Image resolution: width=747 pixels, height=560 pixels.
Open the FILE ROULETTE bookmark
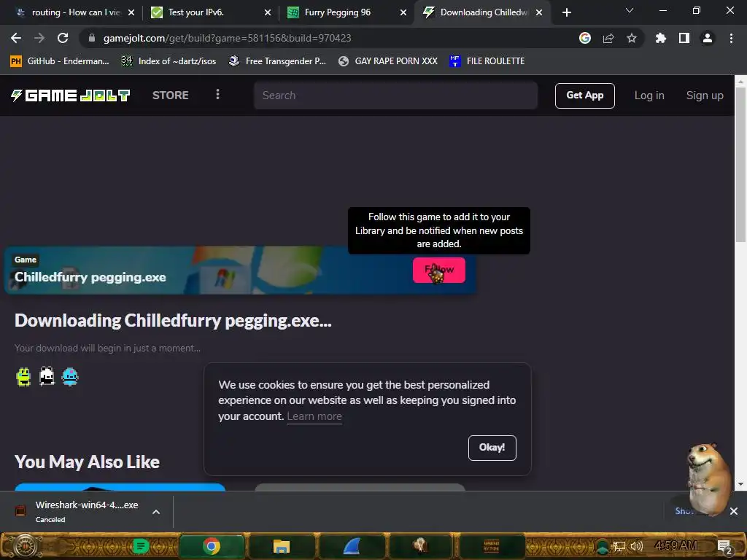click(487, 61)
